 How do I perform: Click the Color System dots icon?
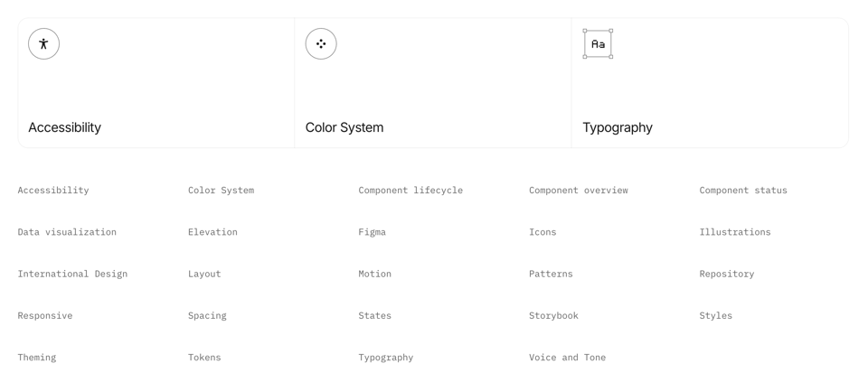tap(321, 44)
